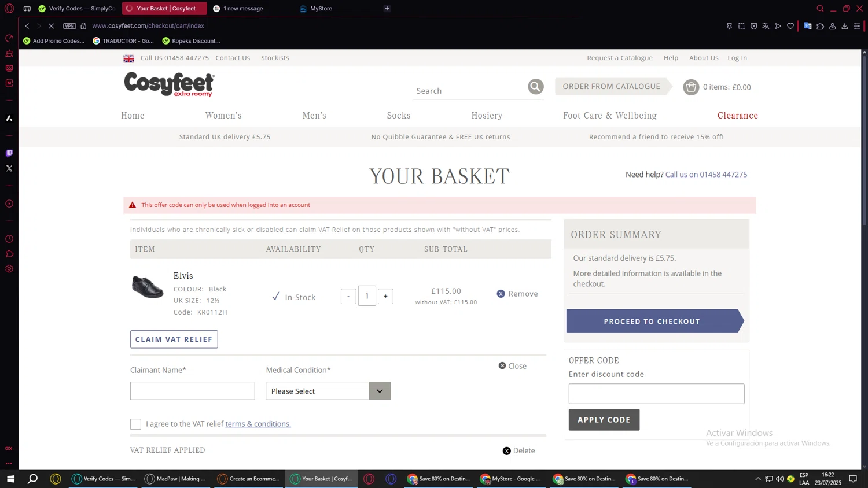Viewport: 868px width, 488px height.
Task: Expand the Medical Condition Please Select dropdown
Action: [328, 391]
